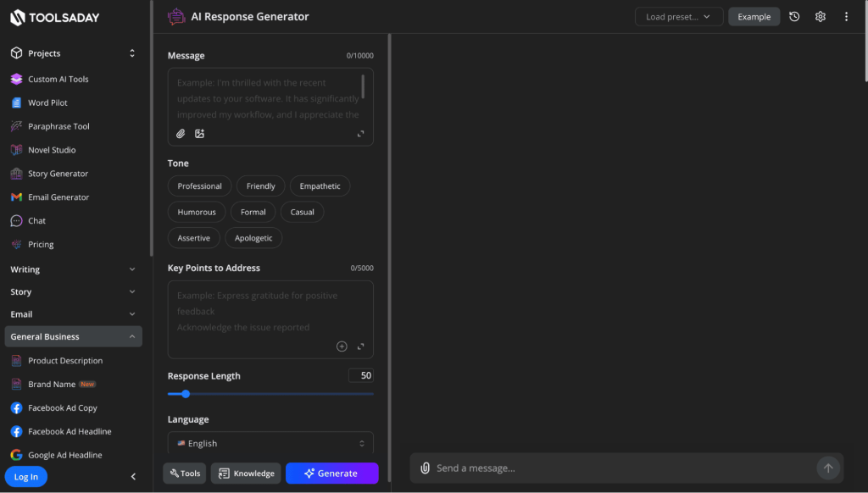The width and height of the screenshot is (868, 493).
Task: Click the Facebook Ad Copy icon
Action: pos(17,407)
